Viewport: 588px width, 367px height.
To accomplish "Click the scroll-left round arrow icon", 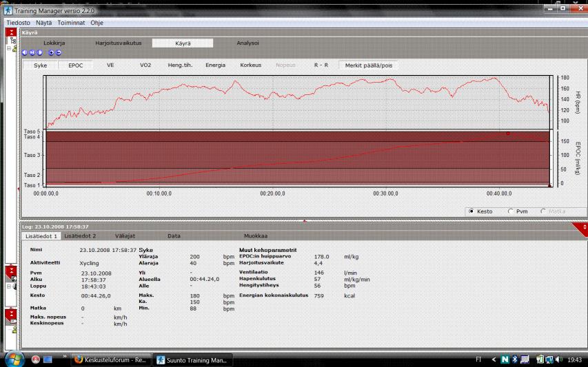I will coord(24,52).
